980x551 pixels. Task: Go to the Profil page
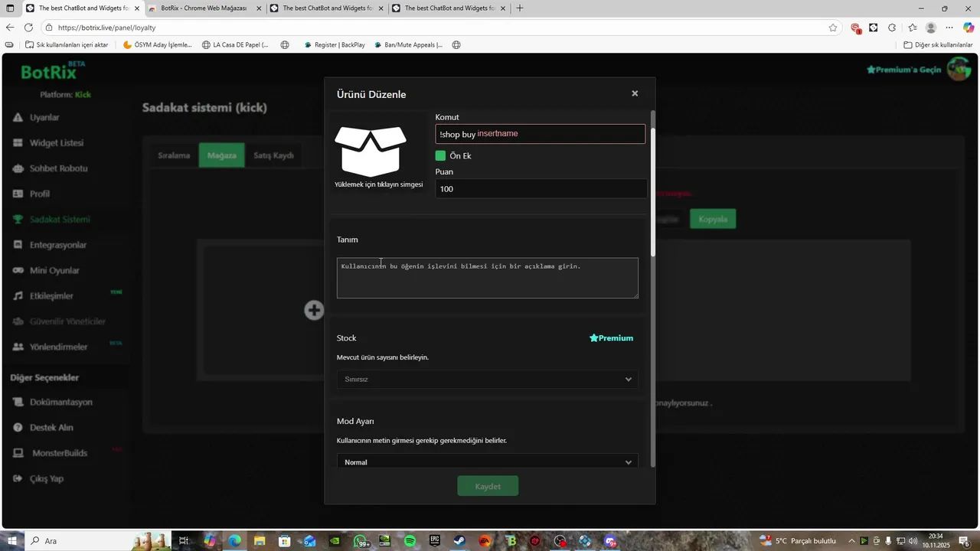click(x=40, y=194)
